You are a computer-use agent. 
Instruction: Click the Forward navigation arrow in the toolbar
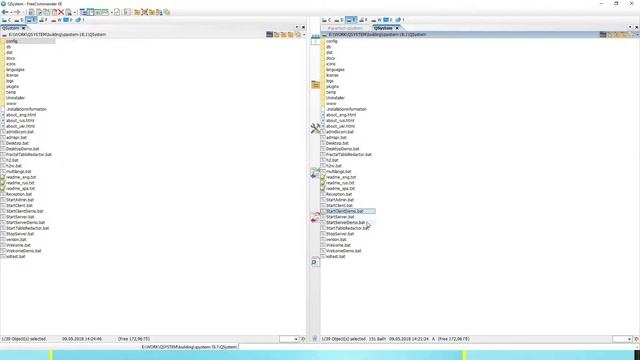pyautogui.click(x=17, y=12)
